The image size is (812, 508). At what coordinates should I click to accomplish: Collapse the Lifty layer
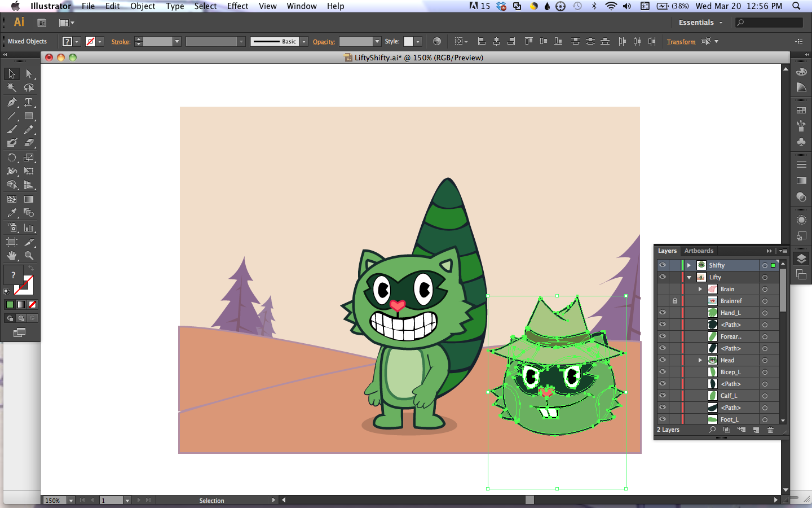[x=689, y=277]
